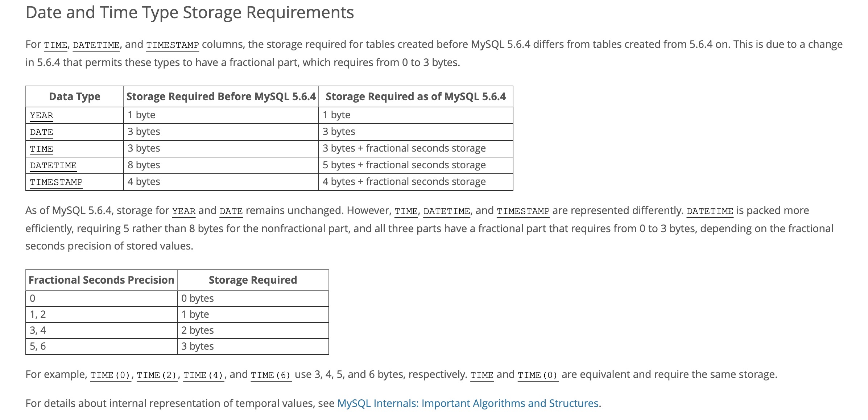The width and height of the screenshot is (868, 420).
Task: Open the TIME link in the data type table
Action: tap(41, 149)
